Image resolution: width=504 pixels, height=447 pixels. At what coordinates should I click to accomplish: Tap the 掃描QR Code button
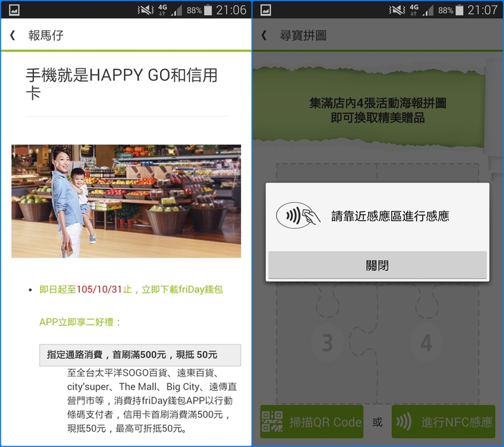(x=312, y=421)
